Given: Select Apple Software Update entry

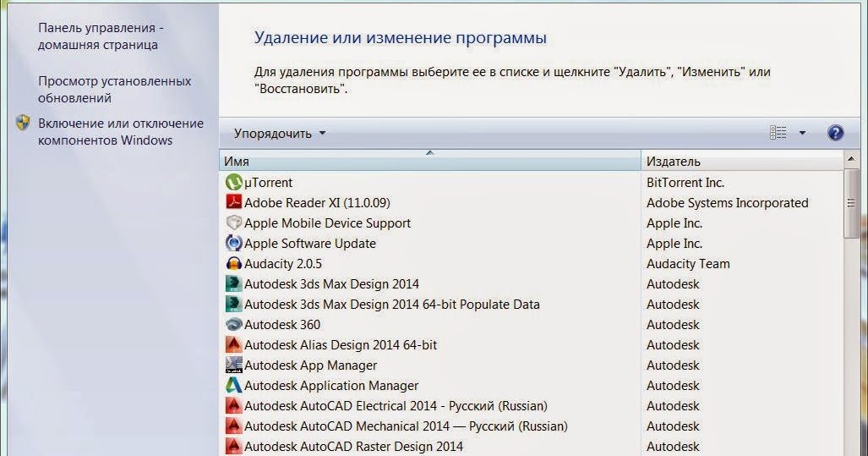Looking at the screenshot, I should (310, 244).
